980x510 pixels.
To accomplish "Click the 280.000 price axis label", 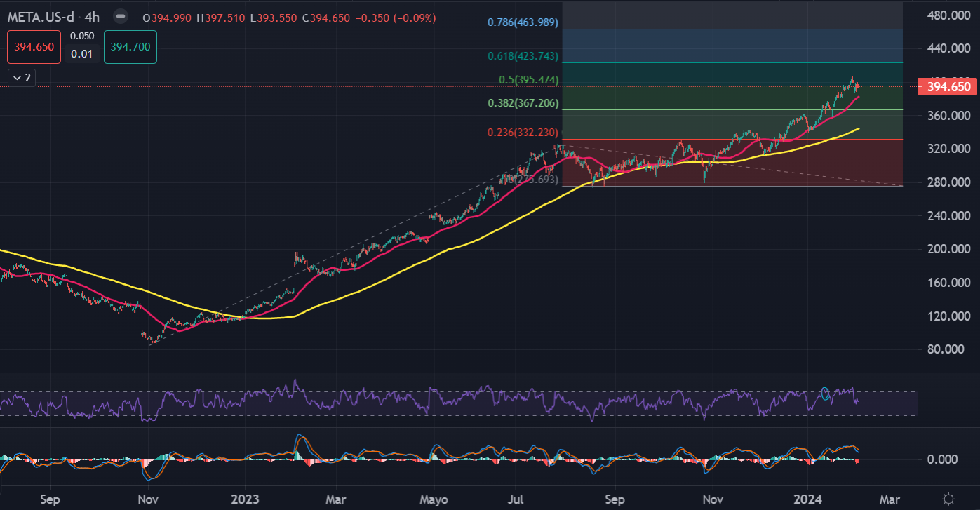I will coord(948,182).
